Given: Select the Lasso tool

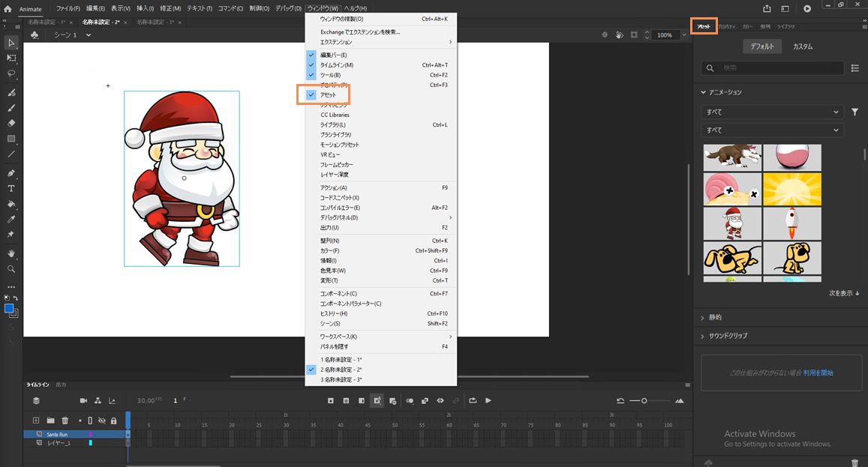Looking at the screenshot, I should coord(11,73).
